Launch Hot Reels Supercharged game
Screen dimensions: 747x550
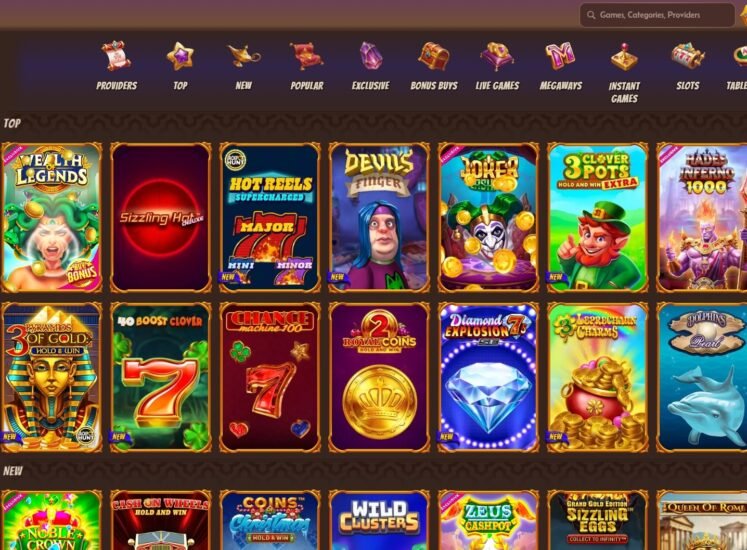point(270,217)
